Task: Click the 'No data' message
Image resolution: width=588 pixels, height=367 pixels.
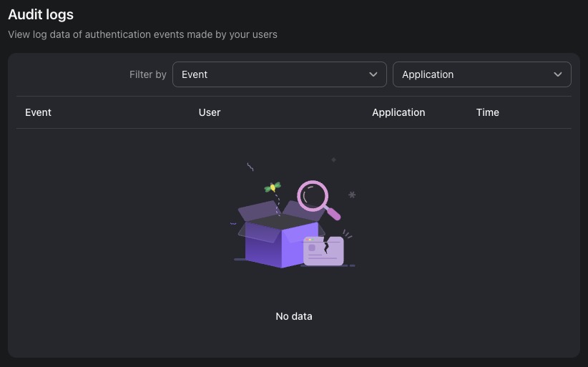Action: pyautogui.click(x=294, y=316)
